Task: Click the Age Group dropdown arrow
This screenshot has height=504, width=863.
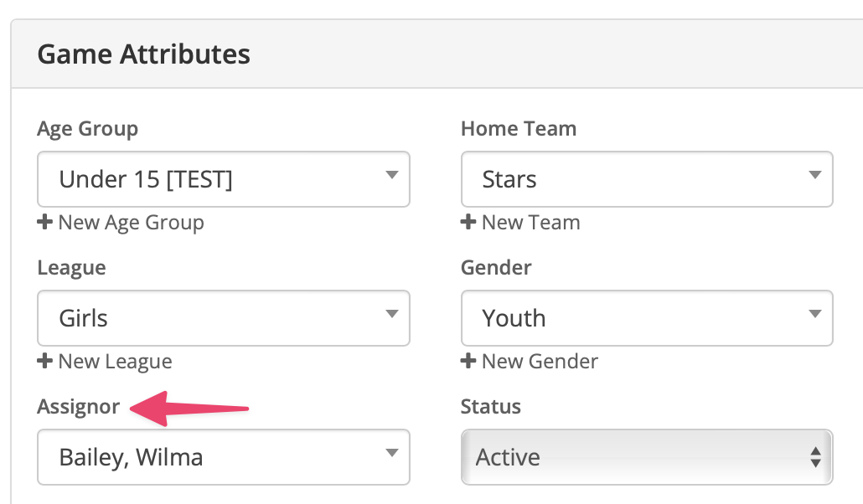Action: [x=392, y=175]
